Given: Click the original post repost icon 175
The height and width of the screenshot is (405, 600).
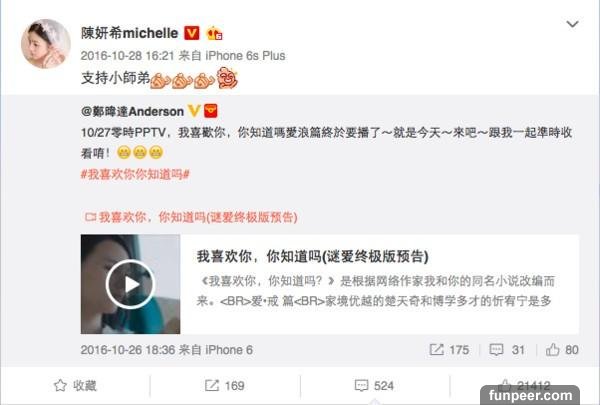Looking at the screenshot, I should (x=449, y=349).
